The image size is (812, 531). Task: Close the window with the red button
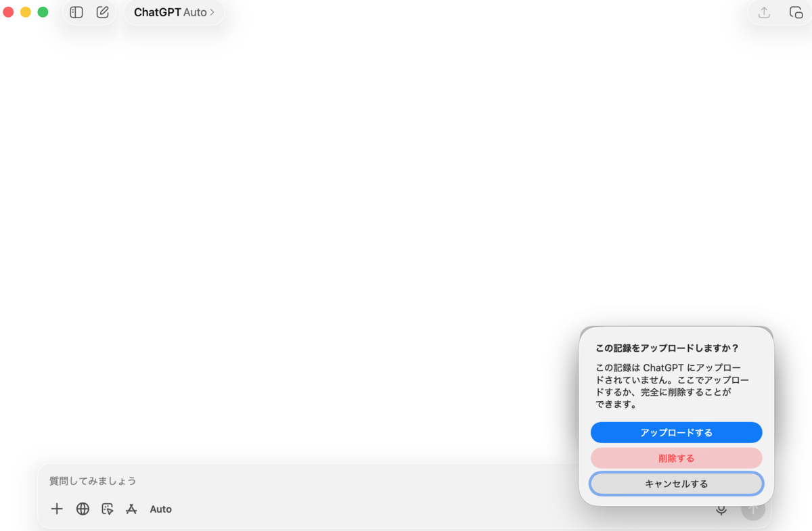(x=8, y=12)
